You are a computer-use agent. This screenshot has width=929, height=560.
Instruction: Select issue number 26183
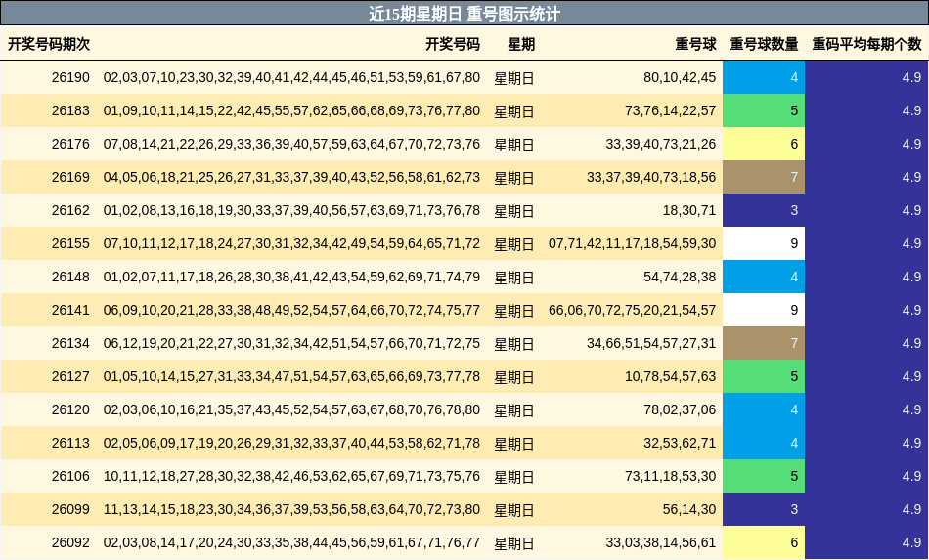pos(70,110)
